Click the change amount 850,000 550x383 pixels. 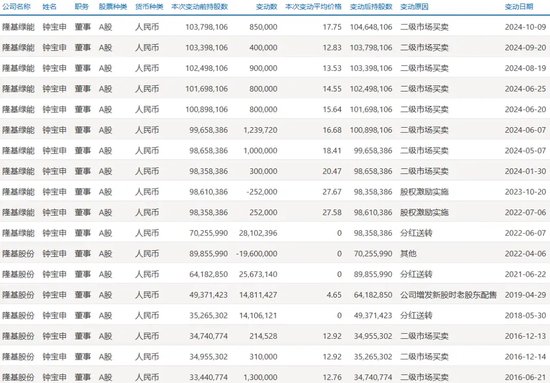263,27
